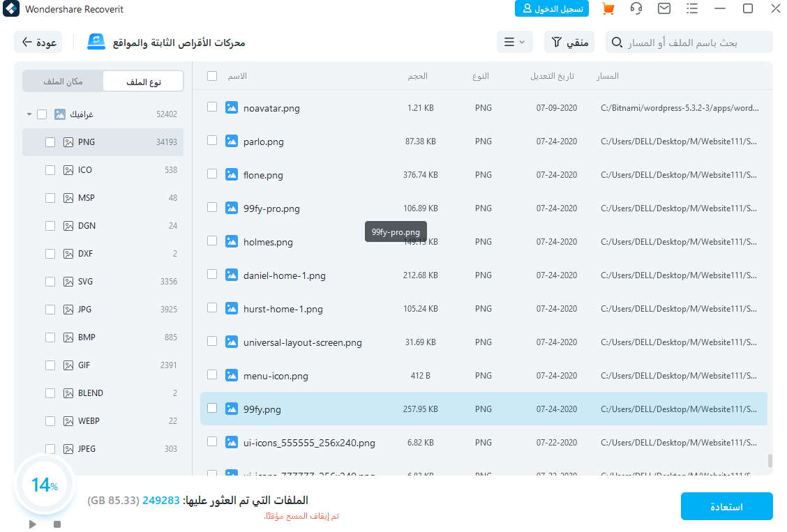The height and width of the screenshot is (532, 787).
Task: Click the shopping cart icon
Action: click(608, 9)
